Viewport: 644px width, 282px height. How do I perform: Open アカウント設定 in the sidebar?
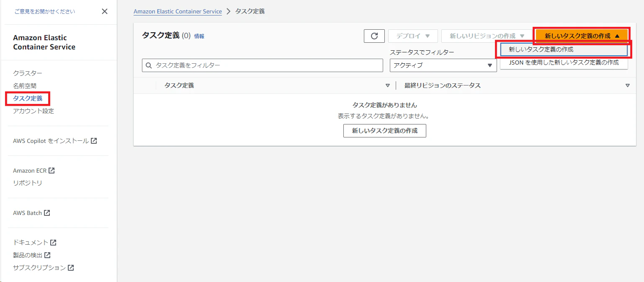[x=33, y=111]
